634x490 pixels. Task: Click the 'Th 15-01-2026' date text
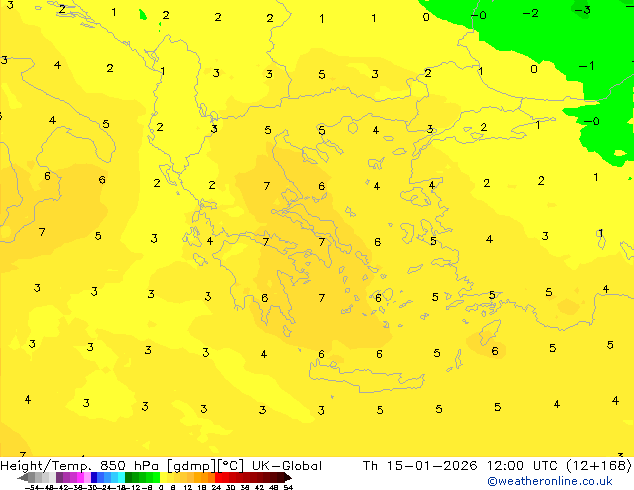tap(420, 466)
